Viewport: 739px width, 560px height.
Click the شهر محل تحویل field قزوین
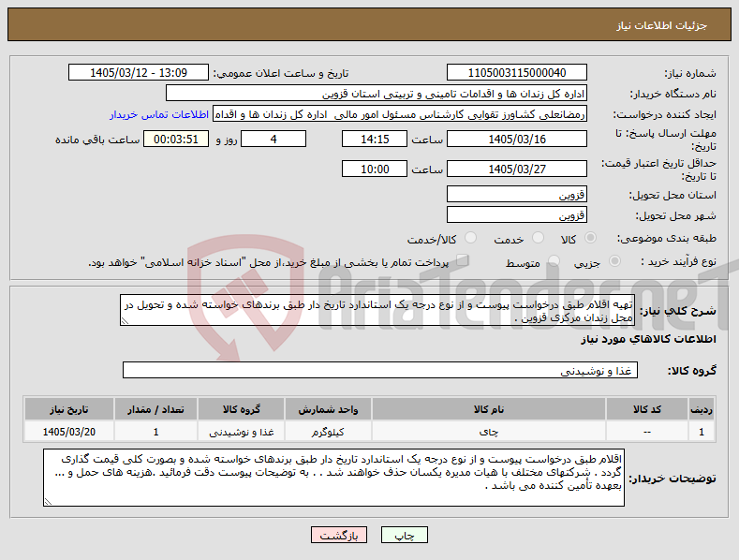pos(516,215)
